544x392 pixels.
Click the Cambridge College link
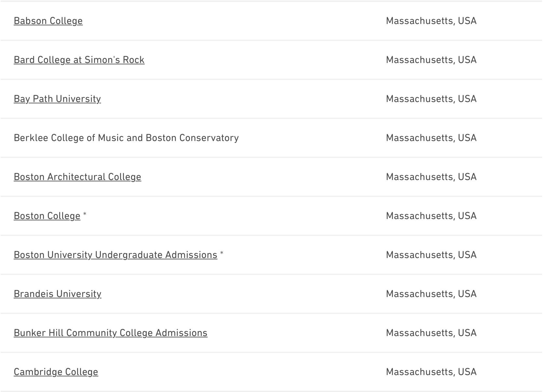coord(56,372)
